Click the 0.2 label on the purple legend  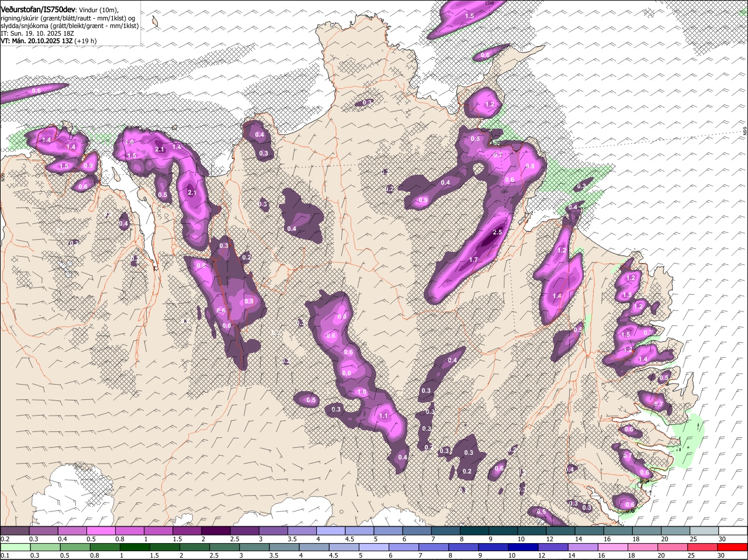(x=5, y=539)
